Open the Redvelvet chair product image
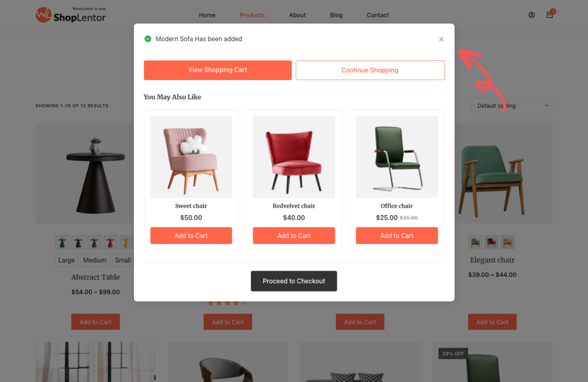Screen dimensions: 588x382 293,157
